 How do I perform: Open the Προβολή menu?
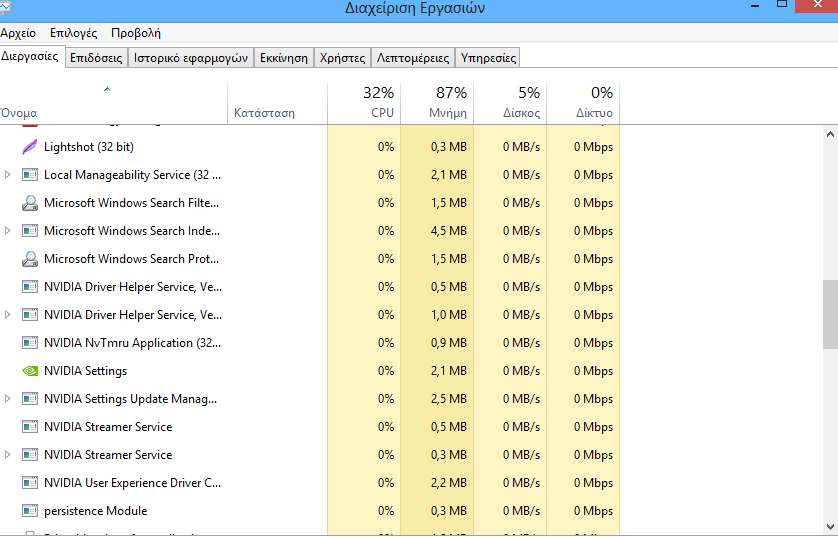click(136, 33)
